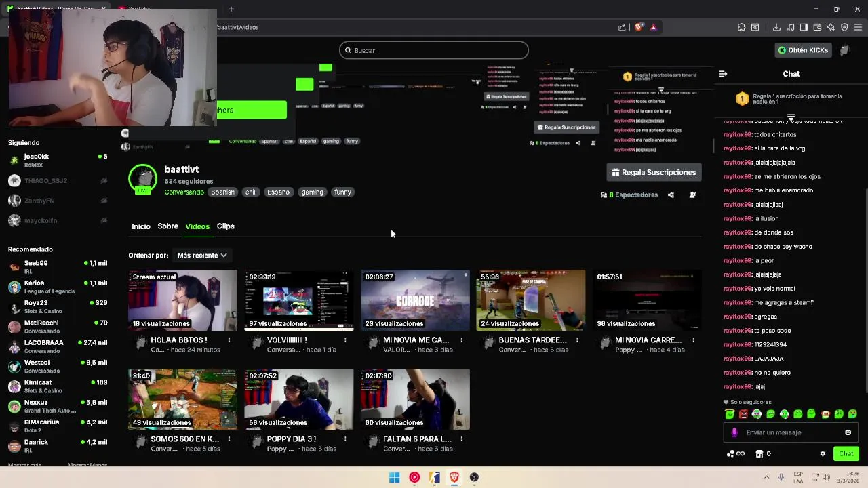Open the Brave Shields lion icon

pos(639,27)
